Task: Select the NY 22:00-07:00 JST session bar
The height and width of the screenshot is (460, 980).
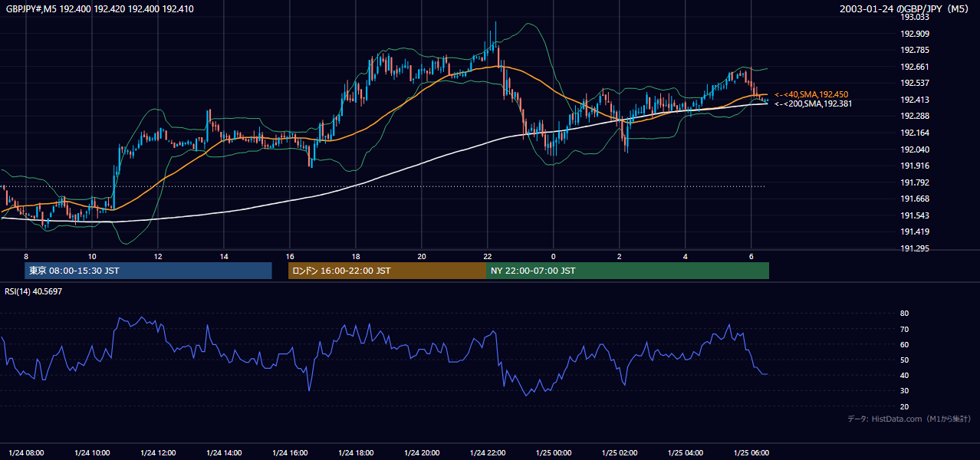Action: pos(627,271)
